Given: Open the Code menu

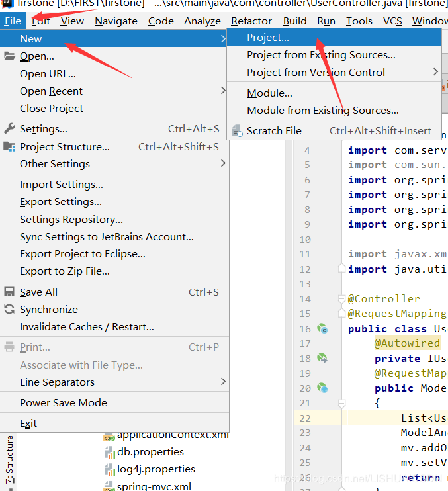Looking at the screenshot, I should point(161,21).
